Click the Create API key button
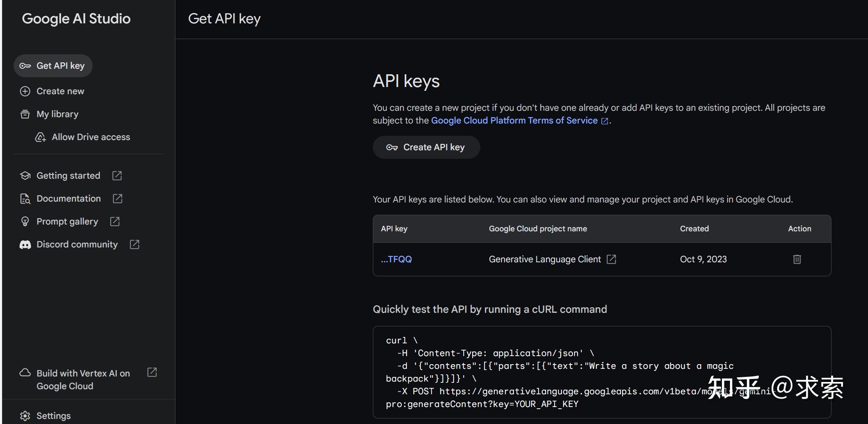Image resolution: width=868 pixels, height=424 pixels. point(426,147)
